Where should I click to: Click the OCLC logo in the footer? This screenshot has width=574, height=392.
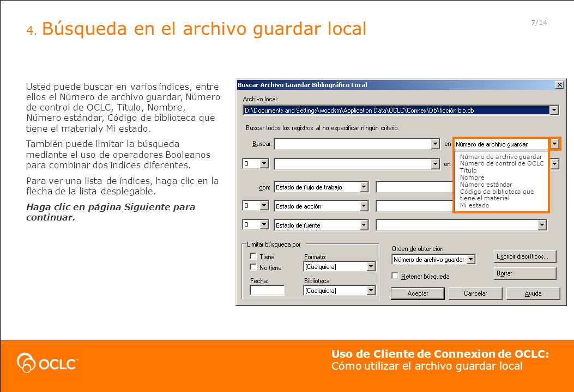tap(47, 363)
